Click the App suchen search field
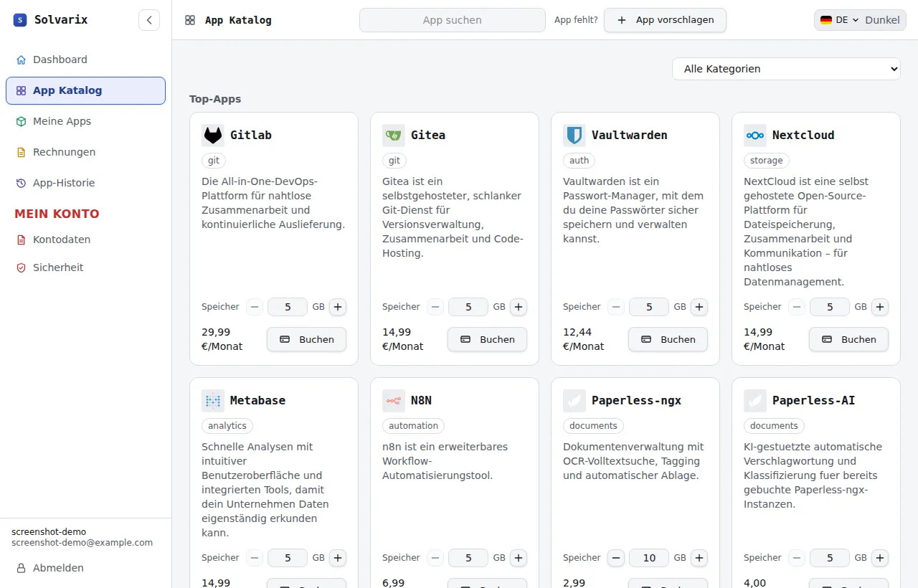This screenshot has height=588, width=918. (x=453, y=20)
